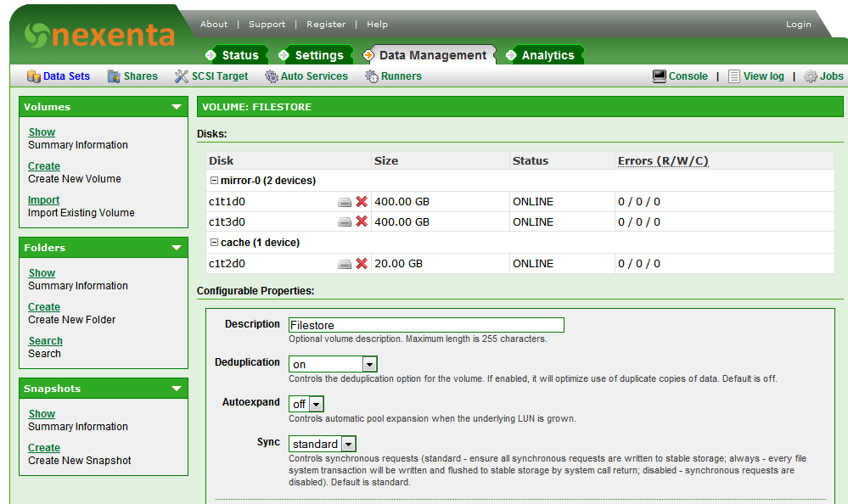This screenshot has height=504, width=848.
Task: Click Show under Folders
Action: click(42, 273)
